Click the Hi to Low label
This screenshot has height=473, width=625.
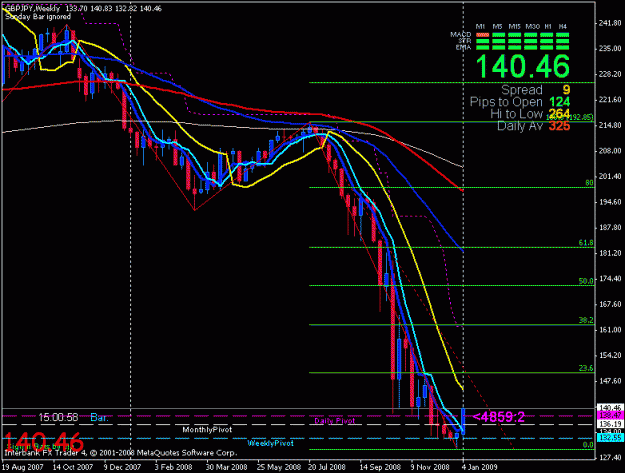[x=517, y=114]
